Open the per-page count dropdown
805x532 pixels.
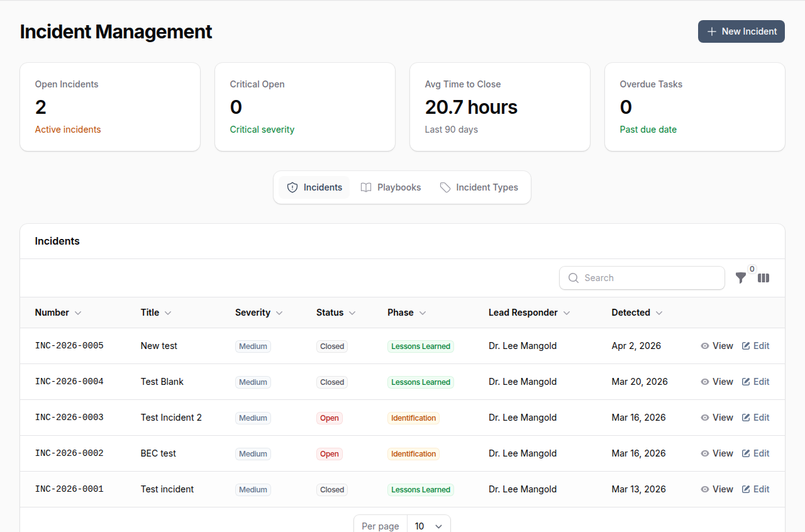(429, 526)
